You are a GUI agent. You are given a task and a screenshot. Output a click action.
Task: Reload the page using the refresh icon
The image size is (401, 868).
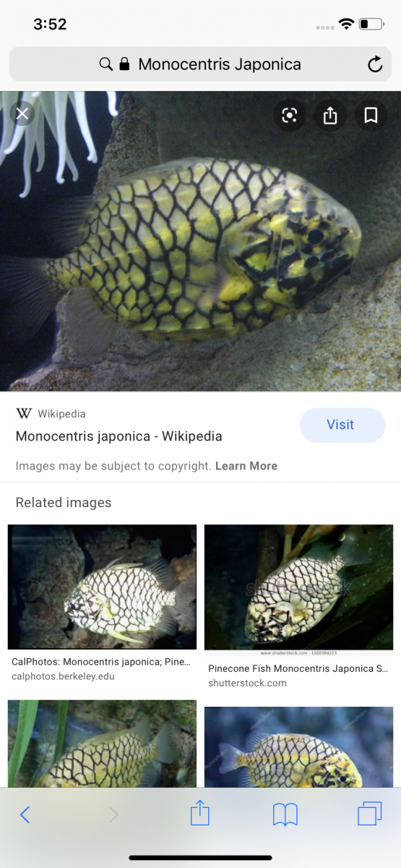click(375, 64)
